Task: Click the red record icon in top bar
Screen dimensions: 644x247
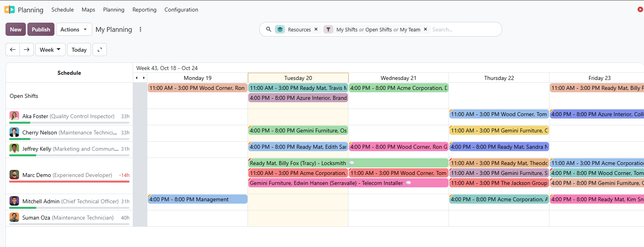Action: click(x=640, y=10)
